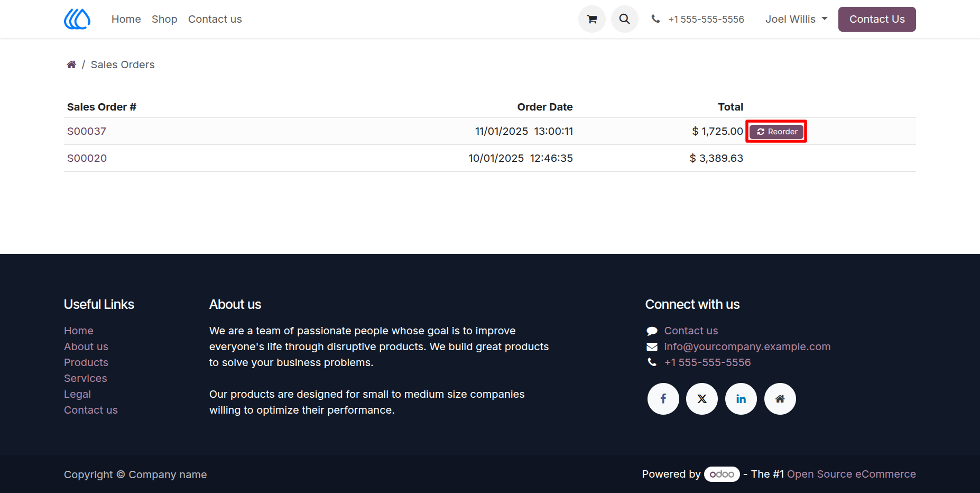980x493 pixels.
Task: Click header phone number +1 555-555-5556
Action: 706,19
